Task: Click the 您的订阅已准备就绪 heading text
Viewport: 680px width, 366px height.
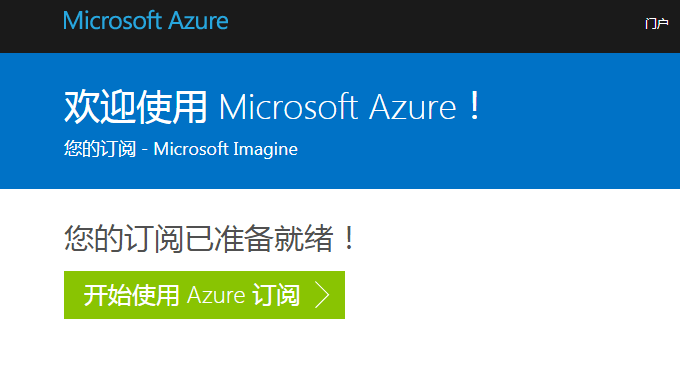Action: pos(210,238)
